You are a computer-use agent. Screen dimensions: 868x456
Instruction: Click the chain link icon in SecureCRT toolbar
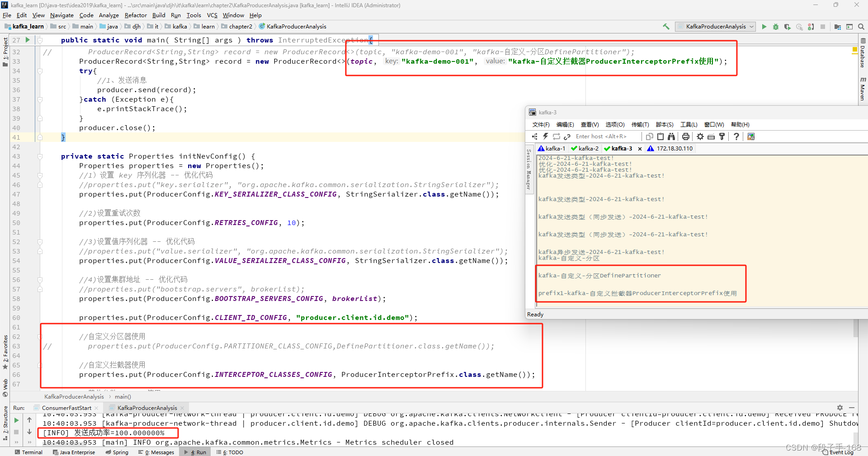click(567, 136)
